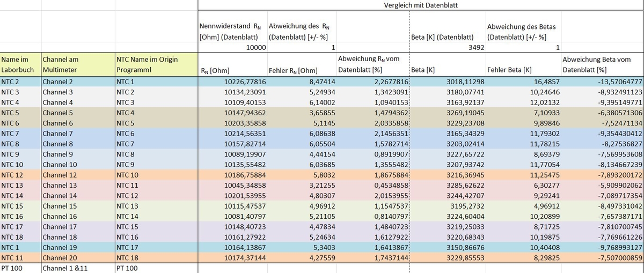Select the error value 4,44154
This screenshot has height=273, width=644.
click(x=301, y=154)
